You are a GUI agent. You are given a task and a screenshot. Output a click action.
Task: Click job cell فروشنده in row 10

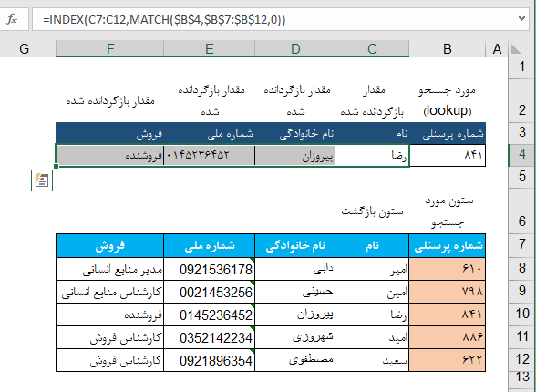[109, 315]
